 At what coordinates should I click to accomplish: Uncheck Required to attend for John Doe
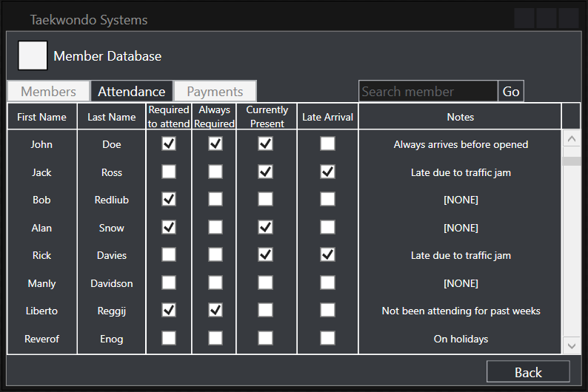[169, 144]
